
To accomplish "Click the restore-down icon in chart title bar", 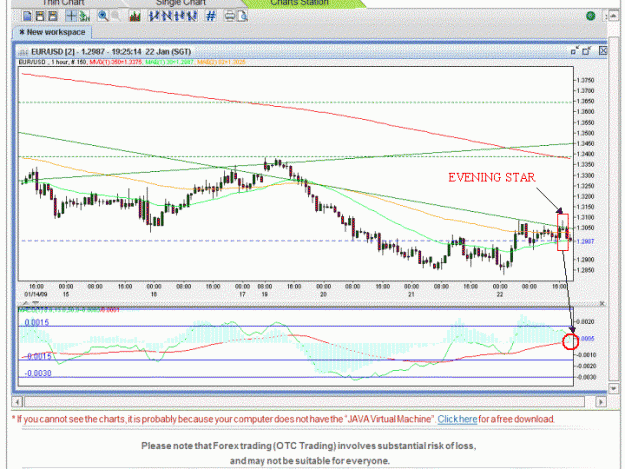I will [574, 51].
